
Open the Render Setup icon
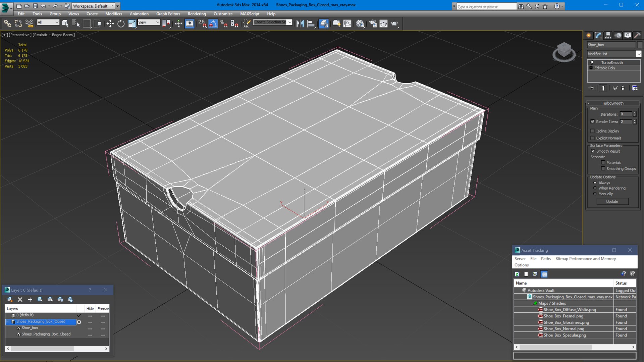373,23
